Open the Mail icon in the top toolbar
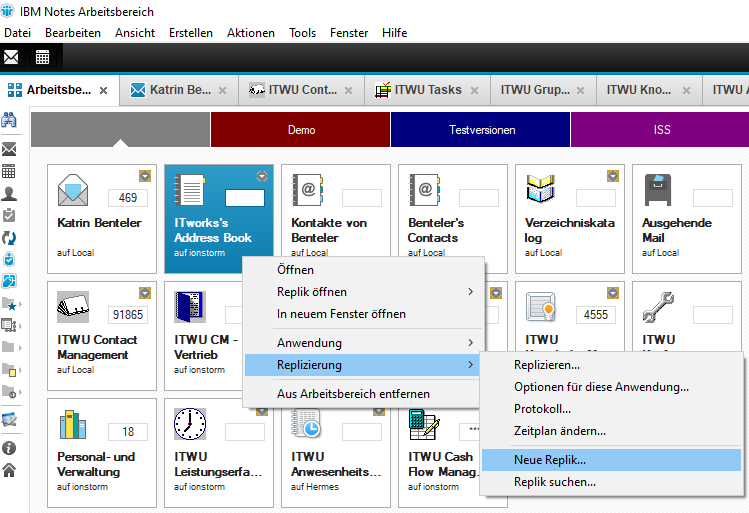Viewport: 749px width, 513px height. point(11,57)
